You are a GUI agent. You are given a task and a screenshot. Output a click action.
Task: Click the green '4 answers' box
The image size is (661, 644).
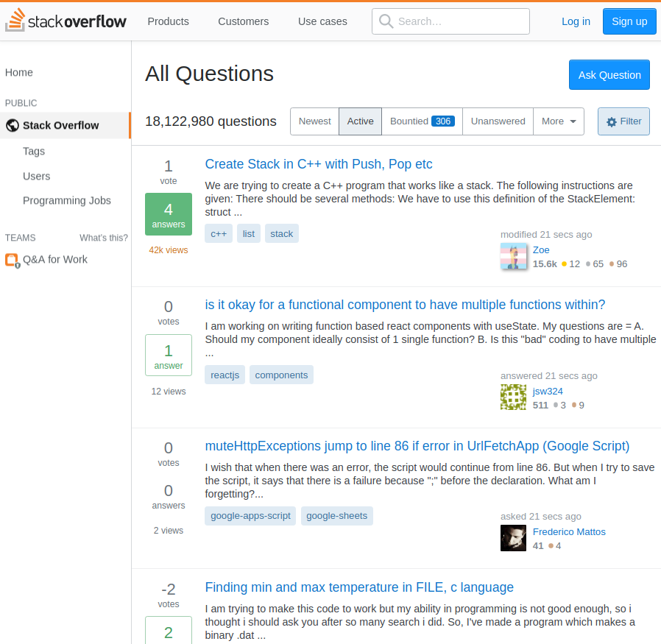tap(169, 214)
